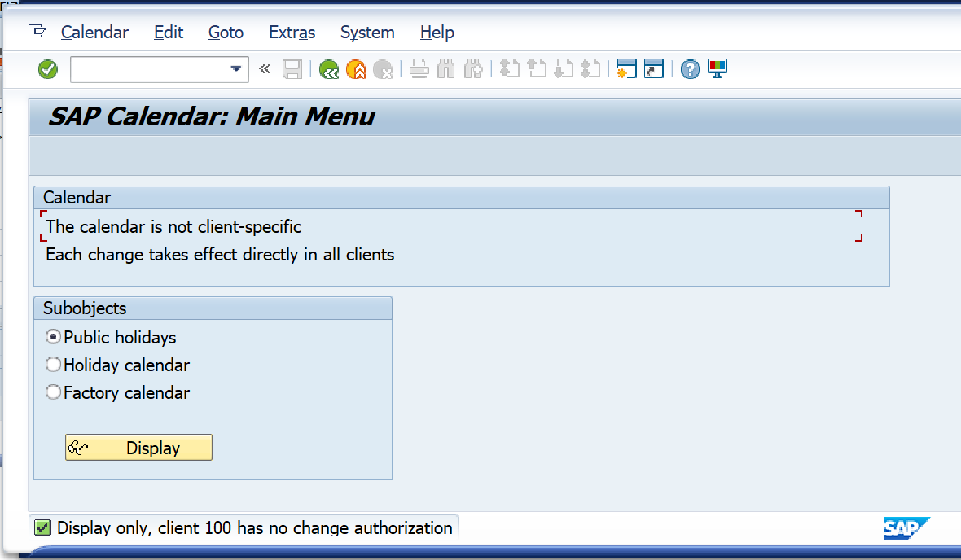Viewport: 961px width, 560px height.
Task: Click the Save diskette icon
Action: 292,69
